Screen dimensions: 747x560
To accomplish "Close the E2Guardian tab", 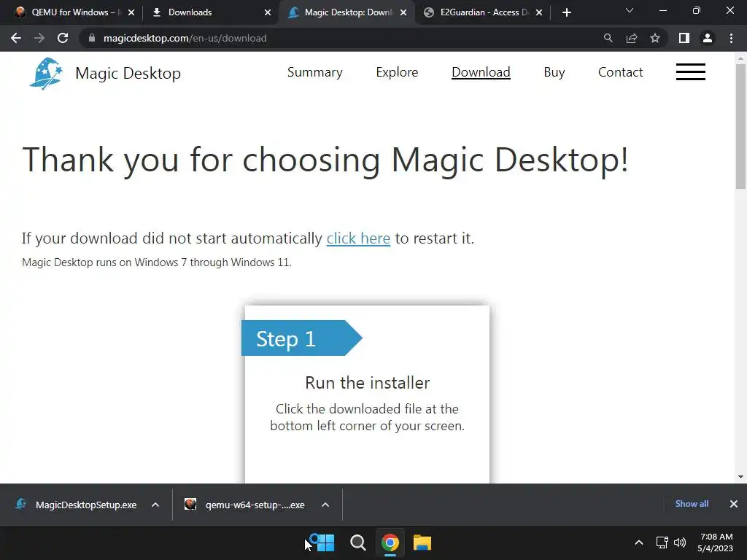I will [539, 12].
